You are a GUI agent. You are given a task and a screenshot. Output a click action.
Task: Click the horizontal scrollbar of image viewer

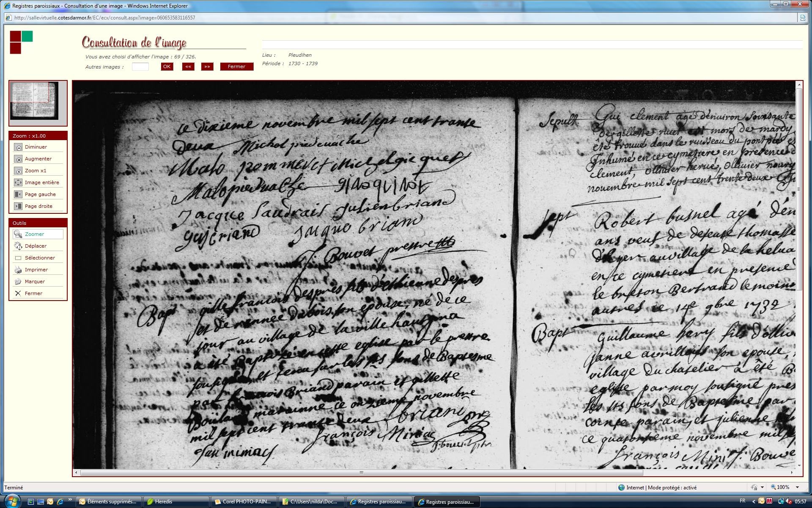(361, 472)
